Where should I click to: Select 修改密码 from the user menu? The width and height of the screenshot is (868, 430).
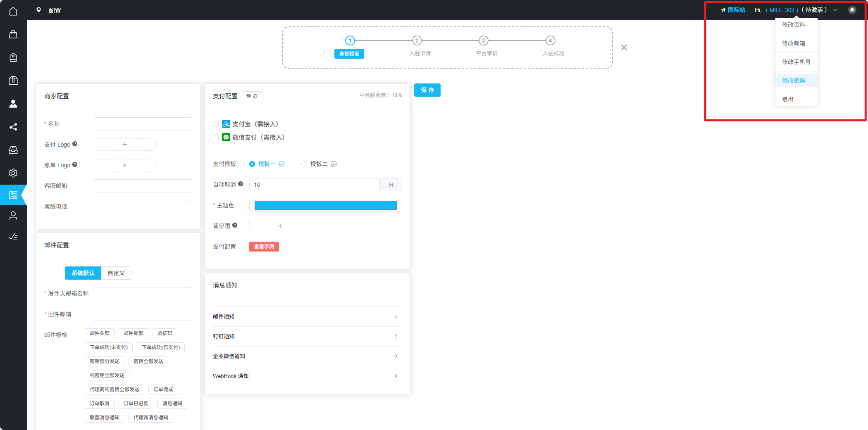tap(793, 81)
